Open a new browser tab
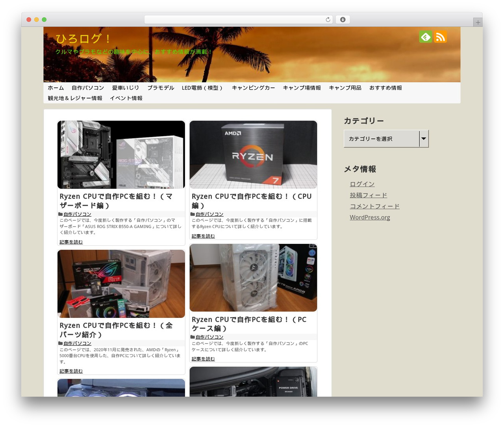This screenshot has height=427, width=504. (x=478, y=22)
